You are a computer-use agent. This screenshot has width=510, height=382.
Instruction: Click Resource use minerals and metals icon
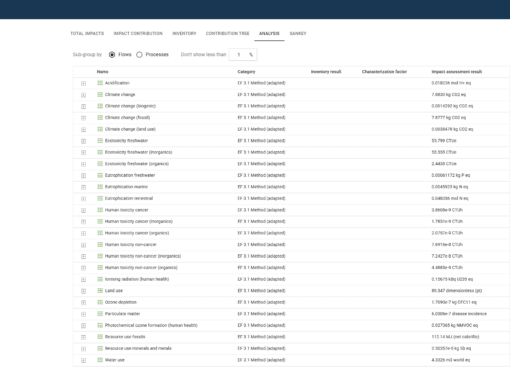[x=100, y=348]
